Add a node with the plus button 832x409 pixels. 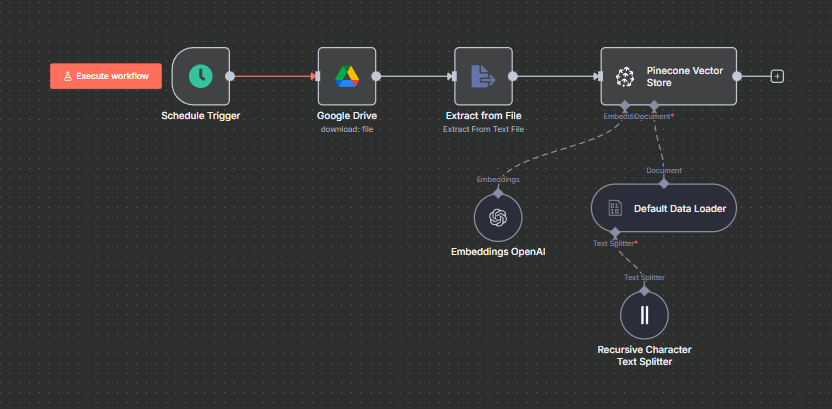777,76
